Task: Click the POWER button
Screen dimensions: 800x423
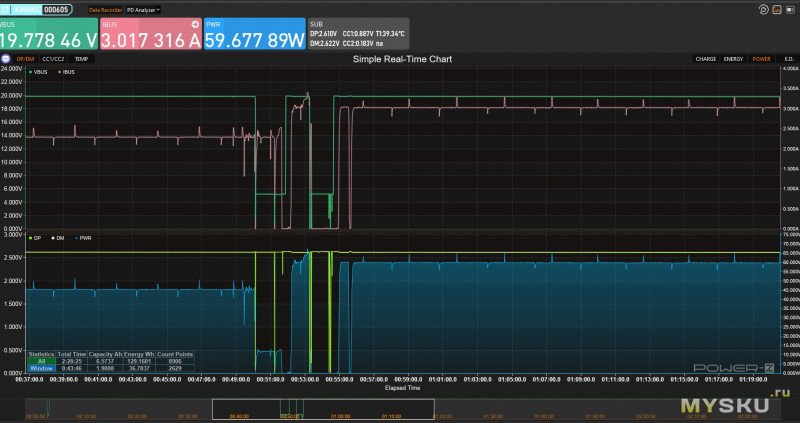Action: pyautogui.click(x=761, y=59)
